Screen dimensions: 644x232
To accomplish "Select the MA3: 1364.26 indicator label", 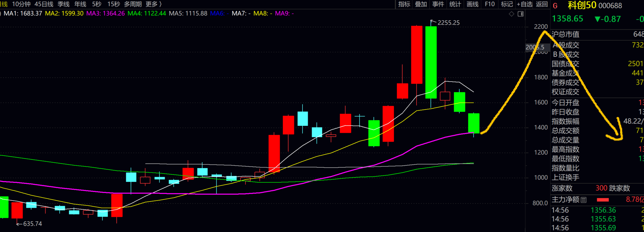I will [106, 13].
